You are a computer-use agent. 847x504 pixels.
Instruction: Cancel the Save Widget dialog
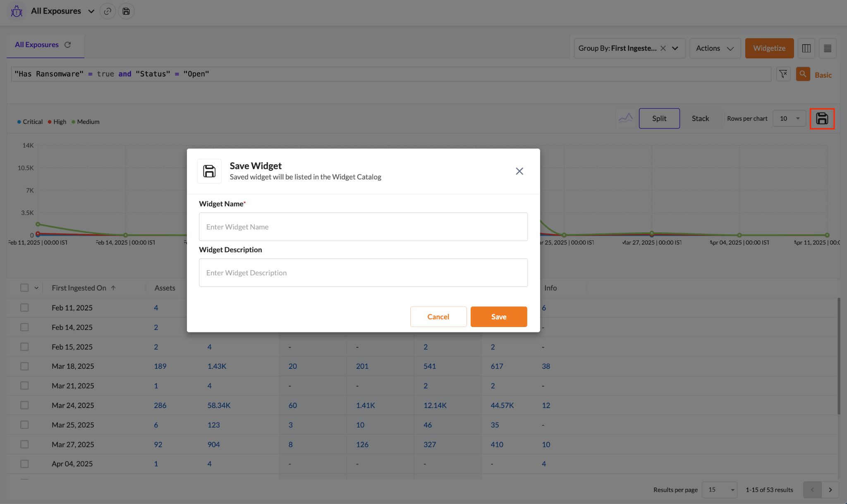[x=438, y=317]
